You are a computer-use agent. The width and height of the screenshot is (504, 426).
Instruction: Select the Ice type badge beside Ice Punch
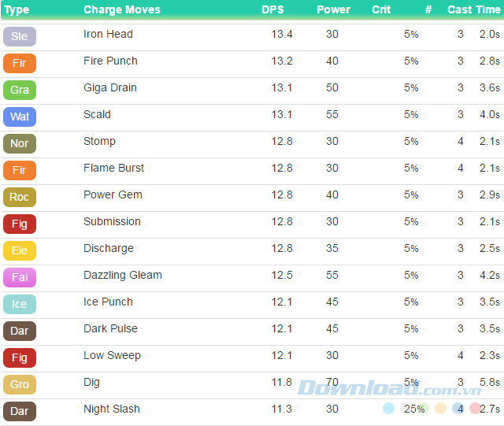click(x=20, y=304)
